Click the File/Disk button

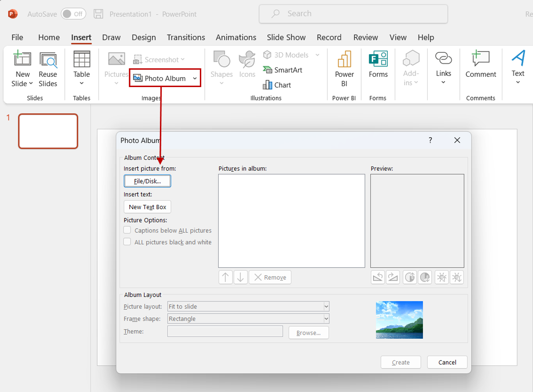(x=147, y=181)
